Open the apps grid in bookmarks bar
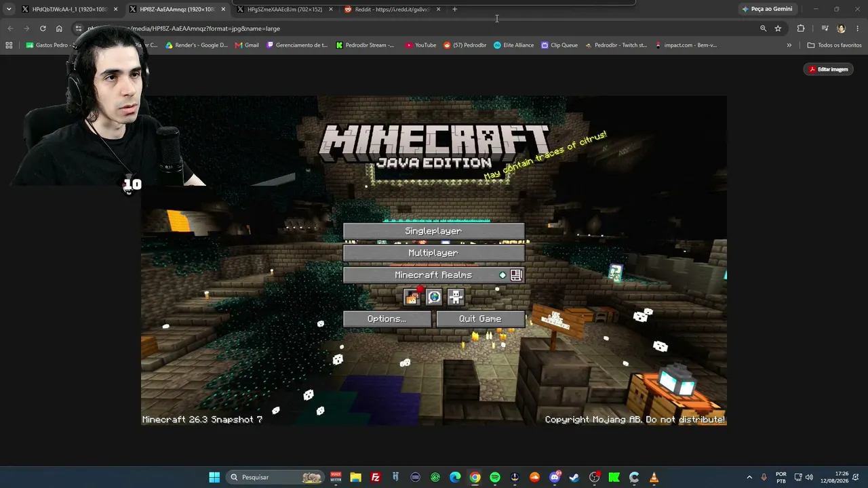The height and width of the screenshot is (488, 868). pyautogui.click(x=9, y=45)
